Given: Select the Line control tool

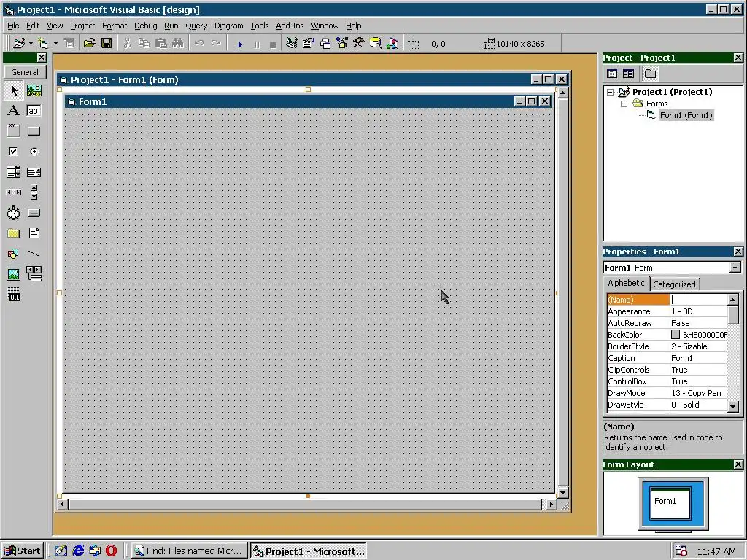Looking at the screenshot, I should [34, 253].
